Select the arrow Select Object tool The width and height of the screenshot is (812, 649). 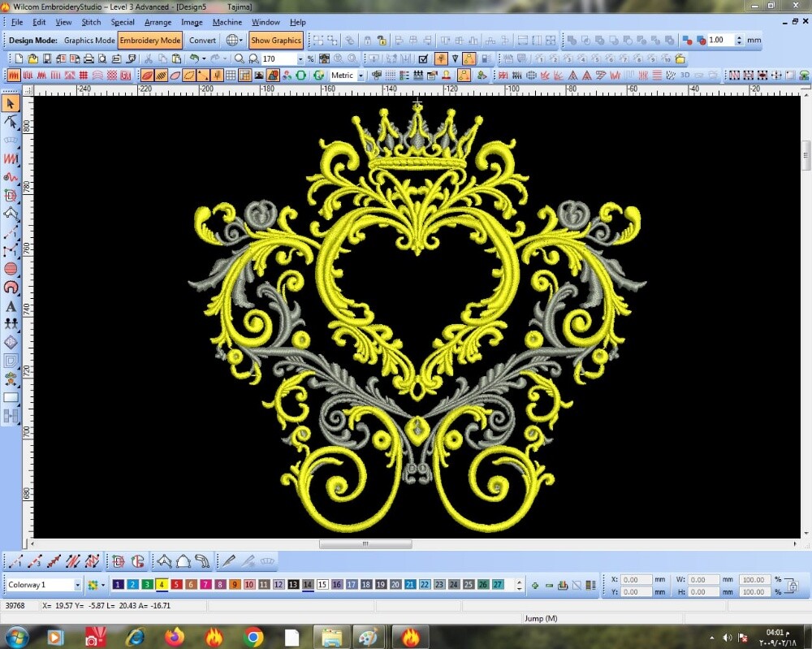11,104
